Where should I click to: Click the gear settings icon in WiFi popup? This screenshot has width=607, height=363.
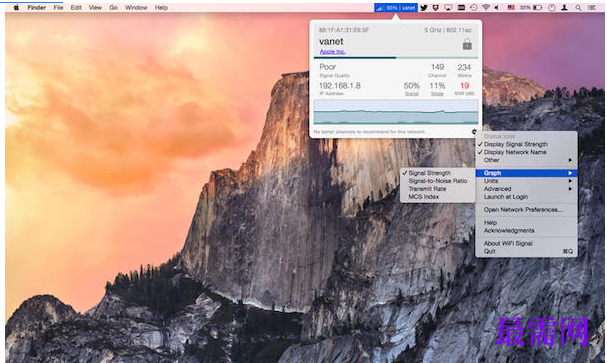[474, 132]
